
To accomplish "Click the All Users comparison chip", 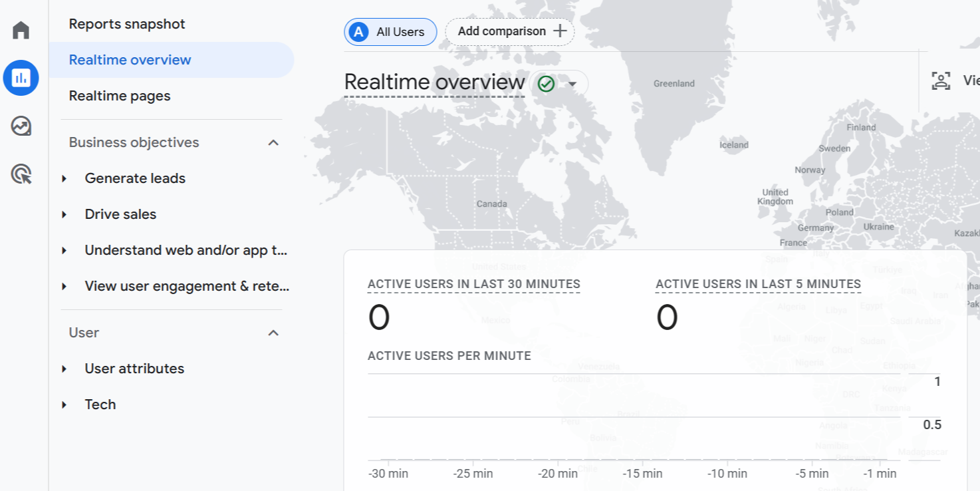I will [x=390, y=32].
